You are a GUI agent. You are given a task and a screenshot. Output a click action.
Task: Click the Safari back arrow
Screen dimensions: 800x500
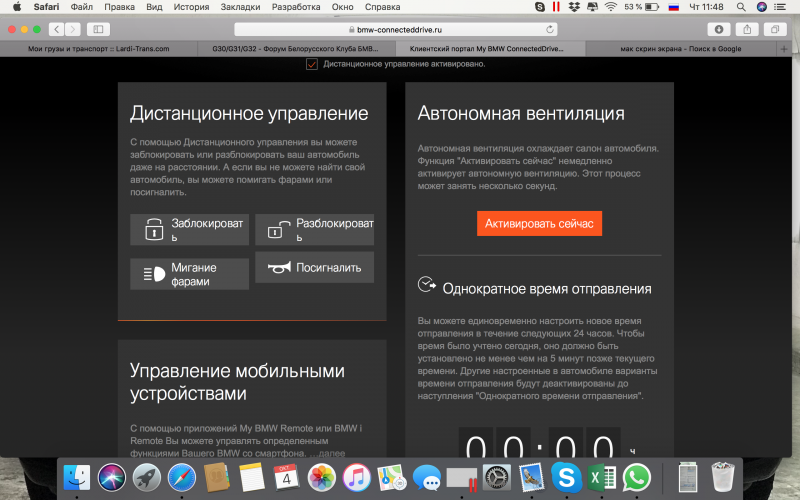pyautogui.click(x=56, y=30)
